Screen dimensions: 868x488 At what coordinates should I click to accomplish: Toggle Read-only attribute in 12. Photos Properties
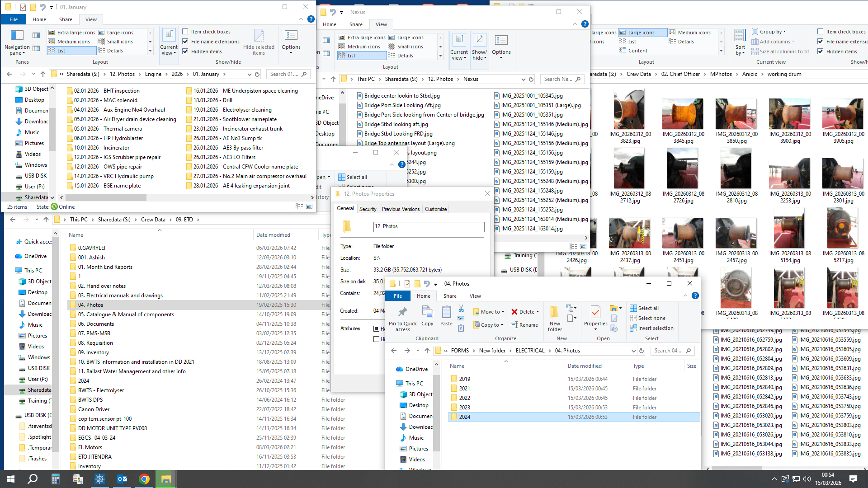(x=376, y=328)
